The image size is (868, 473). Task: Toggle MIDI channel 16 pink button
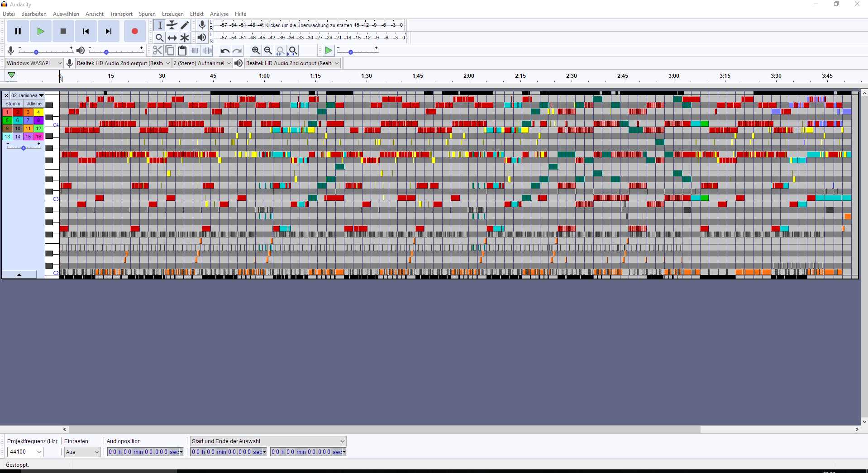(x=38, y=137)
